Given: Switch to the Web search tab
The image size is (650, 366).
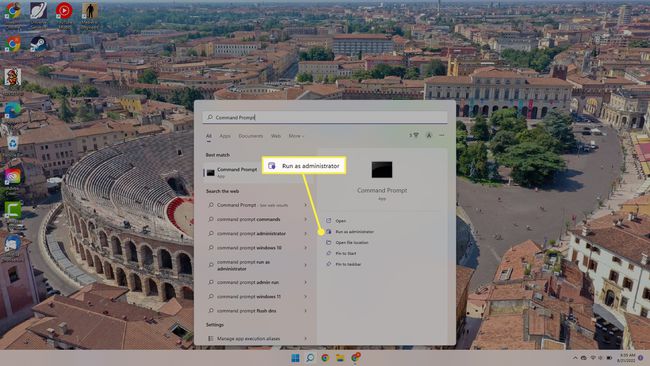Looking at the screenshot, I should (276, 136).
